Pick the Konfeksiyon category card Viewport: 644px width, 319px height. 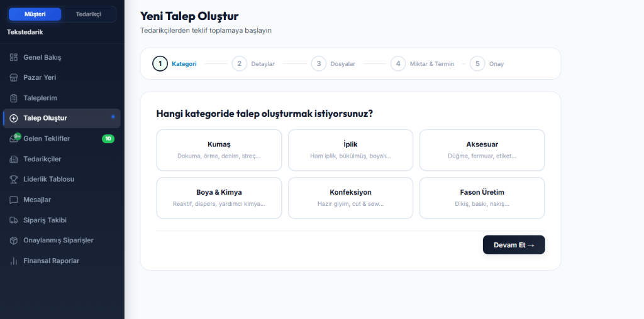coord(350,198)
